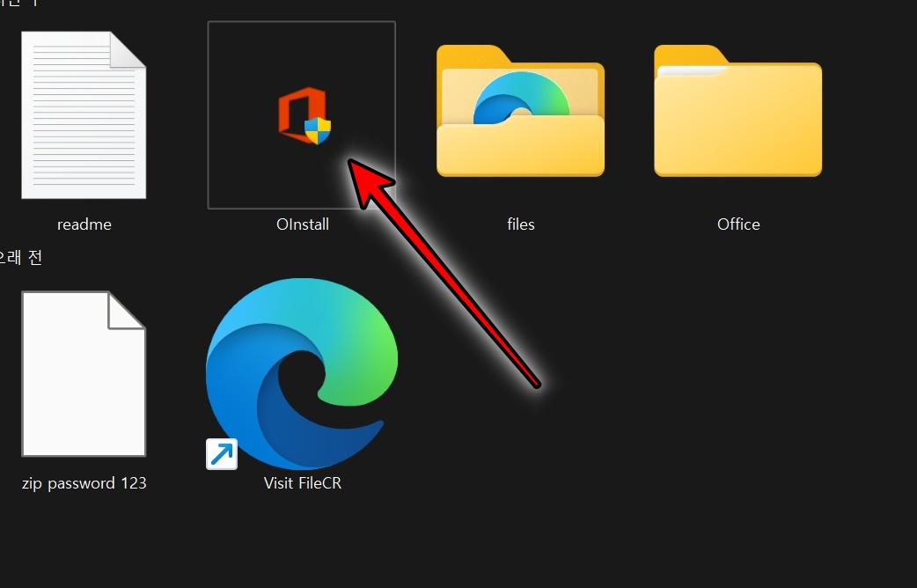The height and width of the screenshot is (588, 917).
Task: Open the Office folder icon
Action: 738,111
